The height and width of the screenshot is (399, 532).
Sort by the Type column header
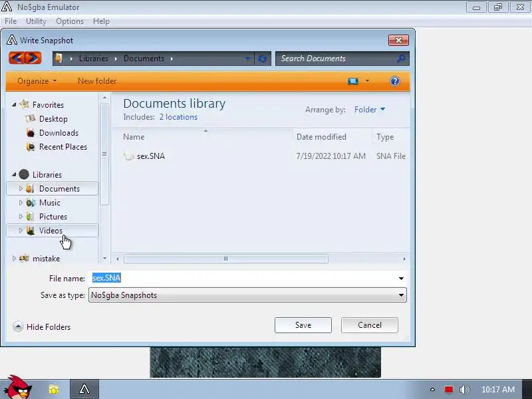(x=391, y=137)
